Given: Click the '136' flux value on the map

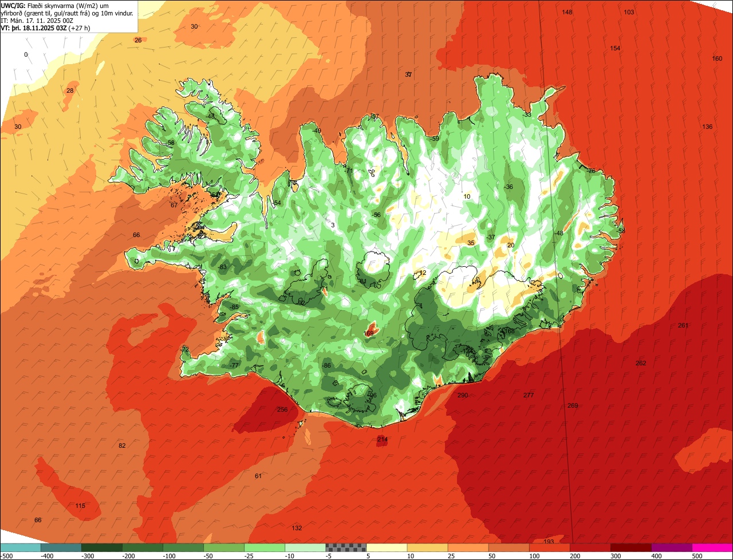Looking at the screenshot, I should tap(708, 127).
